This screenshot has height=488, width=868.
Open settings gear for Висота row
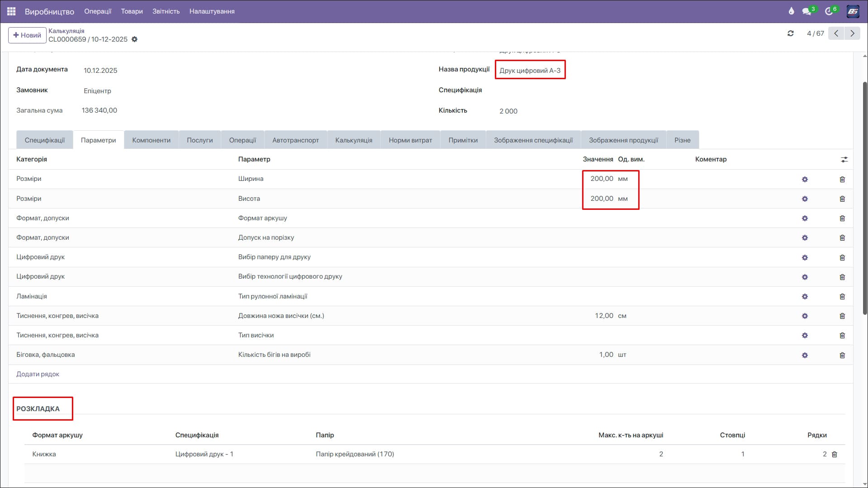(x=804, y=199)
